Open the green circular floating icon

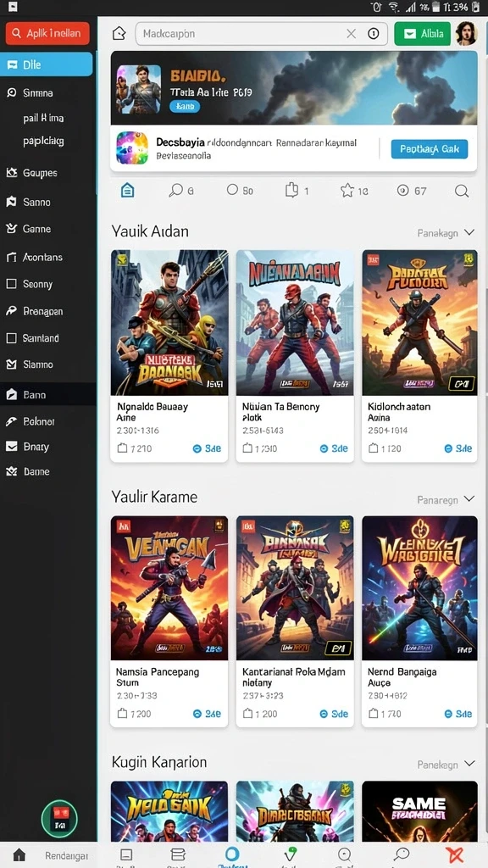[60, 818]
